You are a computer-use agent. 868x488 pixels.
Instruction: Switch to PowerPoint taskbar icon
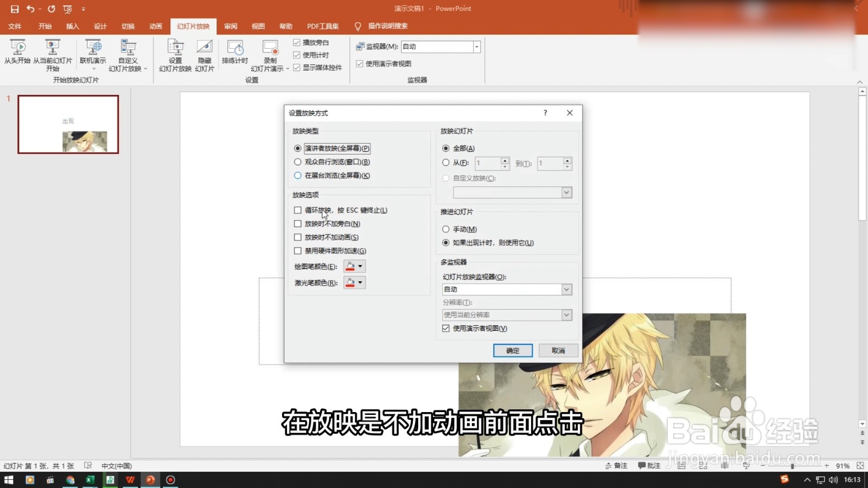coord(150,480)
